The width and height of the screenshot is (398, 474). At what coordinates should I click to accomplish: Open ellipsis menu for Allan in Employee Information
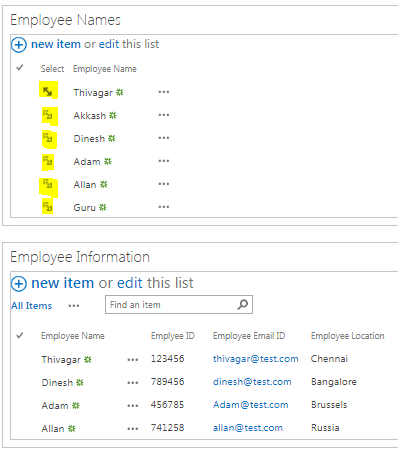click(x=133, y=429)
